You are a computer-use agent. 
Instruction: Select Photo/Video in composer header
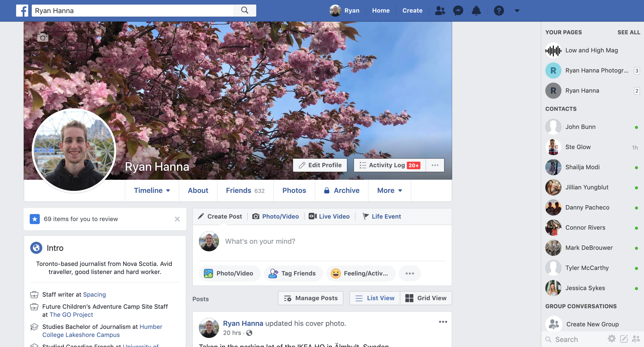coord(276,216)
